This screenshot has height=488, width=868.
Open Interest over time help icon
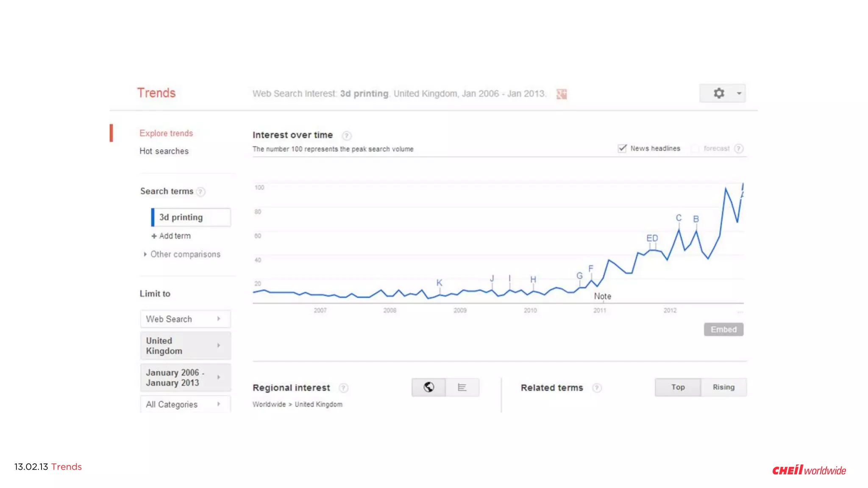click(x=346, y=136)
